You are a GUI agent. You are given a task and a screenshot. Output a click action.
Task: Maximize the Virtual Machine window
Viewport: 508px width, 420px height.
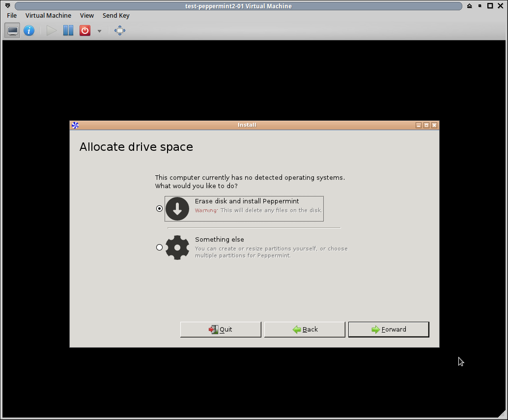coord(490,6)
